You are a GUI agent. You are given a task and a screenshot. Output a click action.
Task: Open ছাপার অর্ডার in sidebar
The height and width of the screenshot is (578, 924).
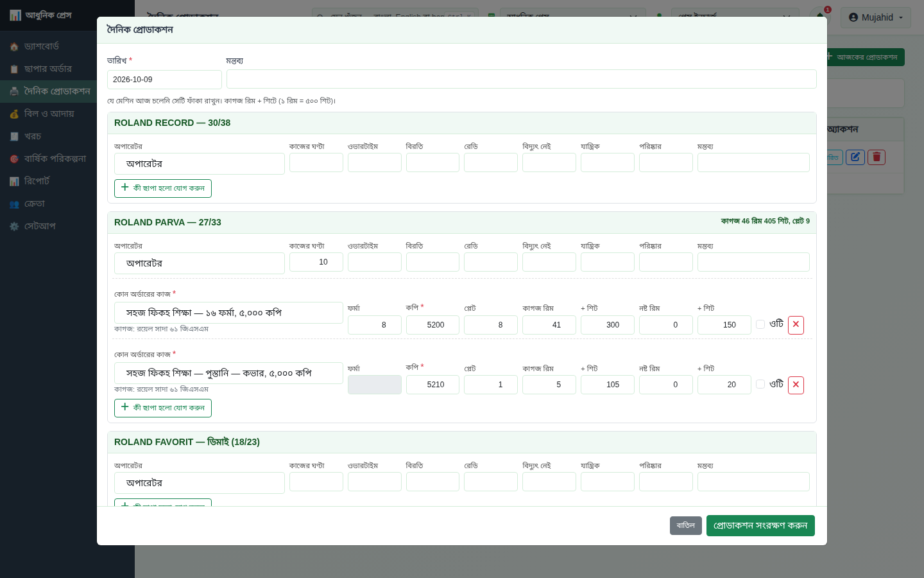point(48,69)
